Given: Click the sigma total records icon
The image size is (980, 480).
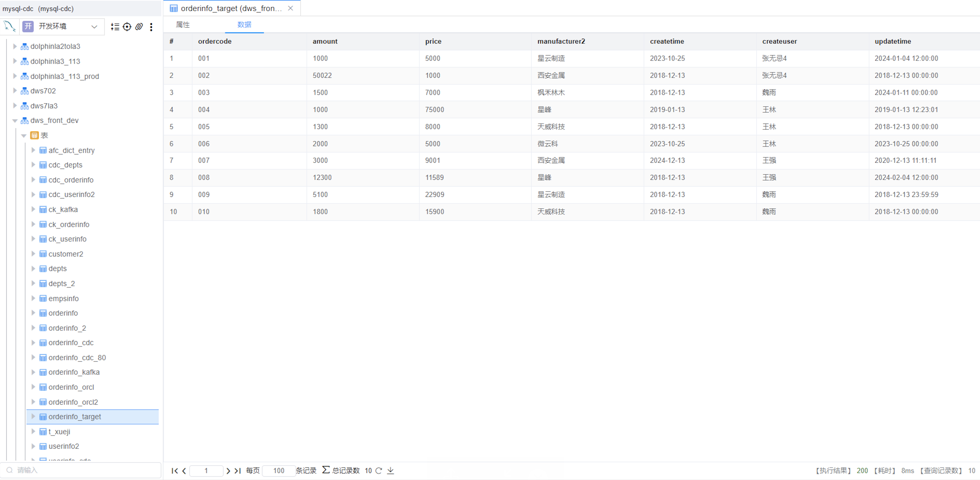Looking at the screenshot, I should click(x=326, y=470).
